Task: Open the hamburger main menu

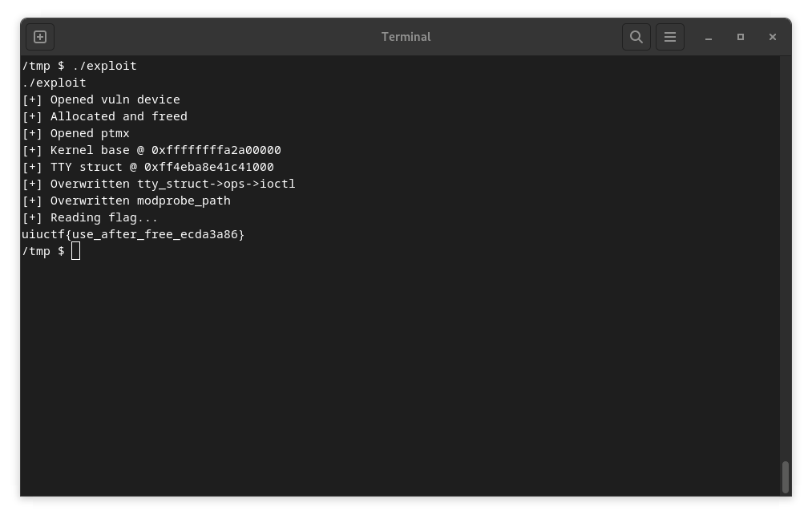Action: pos(670,37)
